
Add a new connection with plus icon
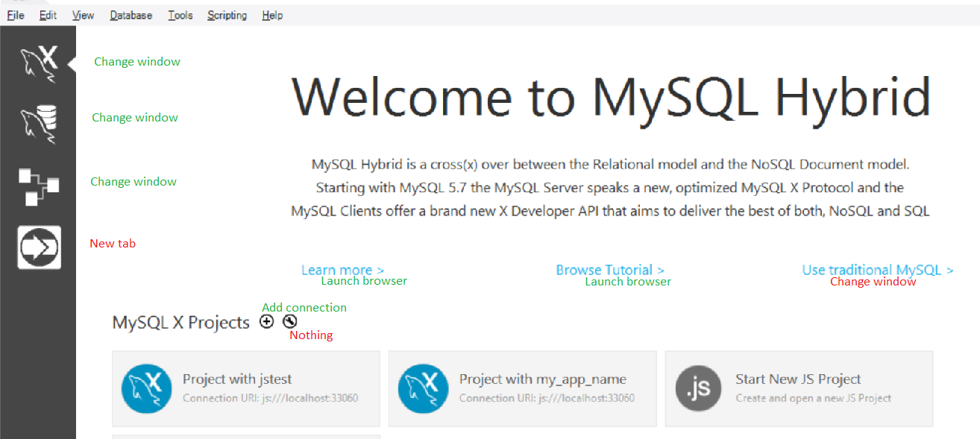267,322
